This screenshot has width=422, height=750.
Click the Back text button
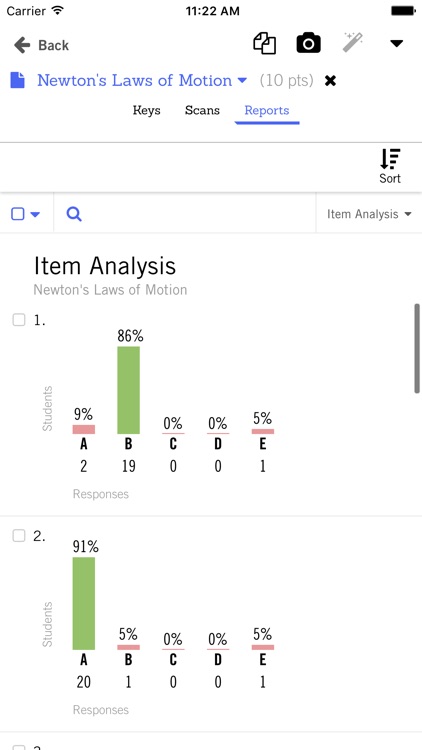click(x=54, y=45)
